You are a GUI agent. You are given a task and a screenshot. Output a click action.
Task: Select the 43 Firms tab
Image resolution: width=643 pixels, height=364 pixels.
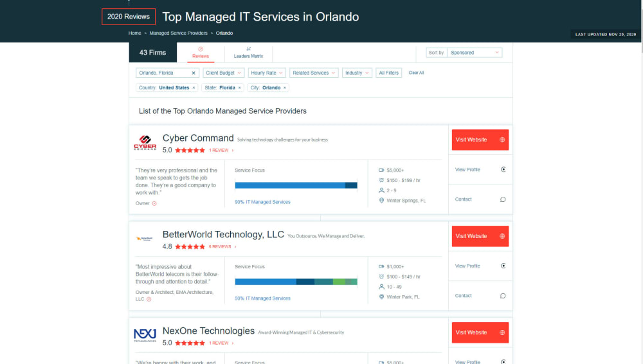point(152,53)
